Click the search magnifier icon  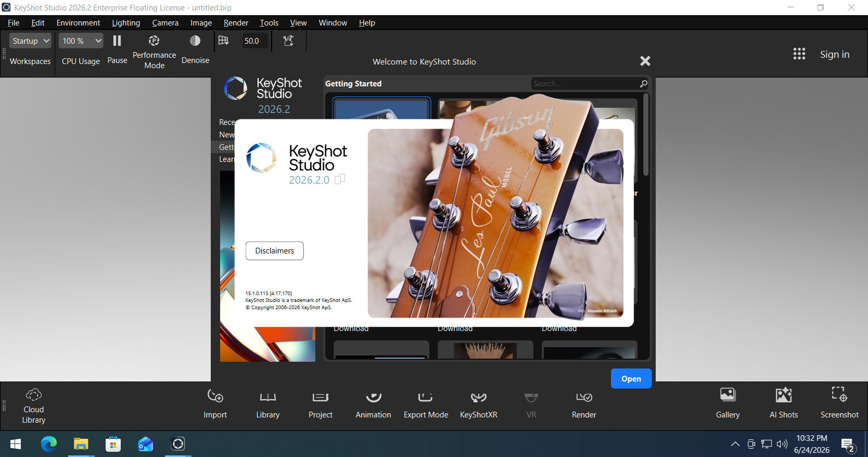point(644,84)
